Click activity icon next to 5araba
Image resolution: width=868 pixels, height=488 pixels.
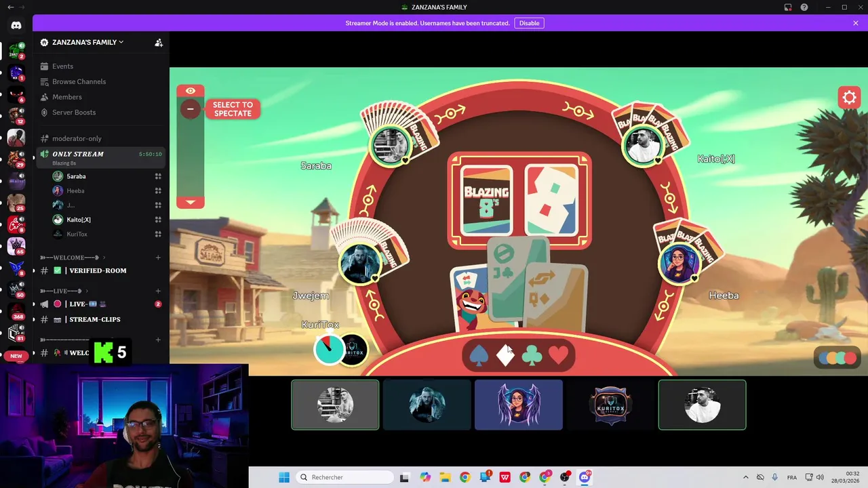(x=158, y=176)
